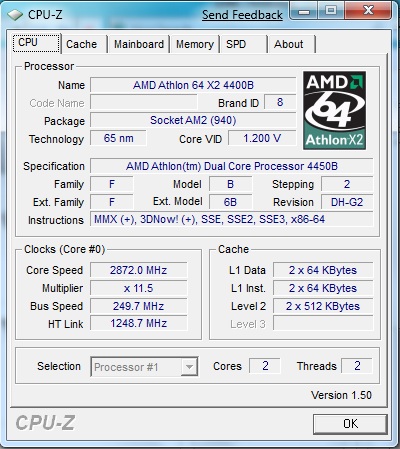Maximize the CPU-Z window
This screenshot has width=400, height=449.
pos(331,11)
